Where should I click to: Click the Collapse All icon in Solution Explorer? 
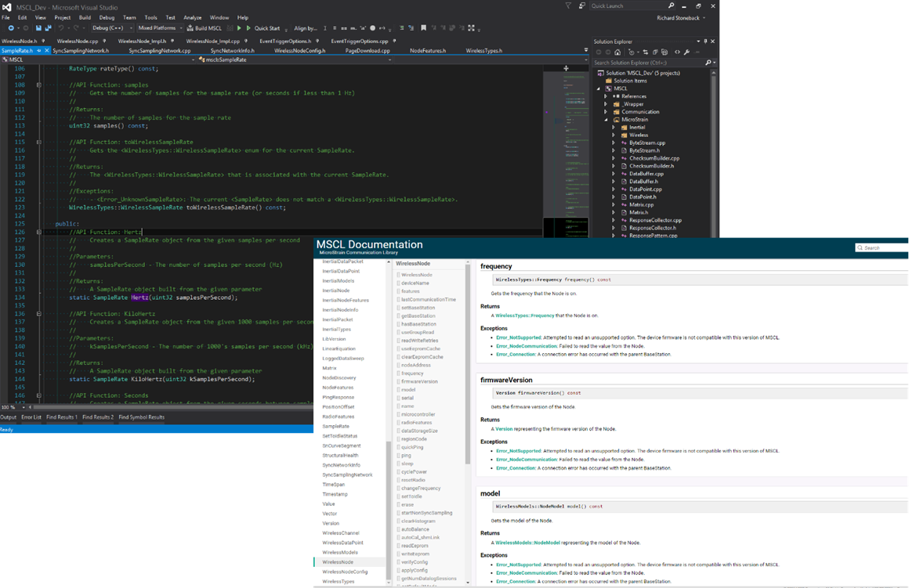coord(655,52)
